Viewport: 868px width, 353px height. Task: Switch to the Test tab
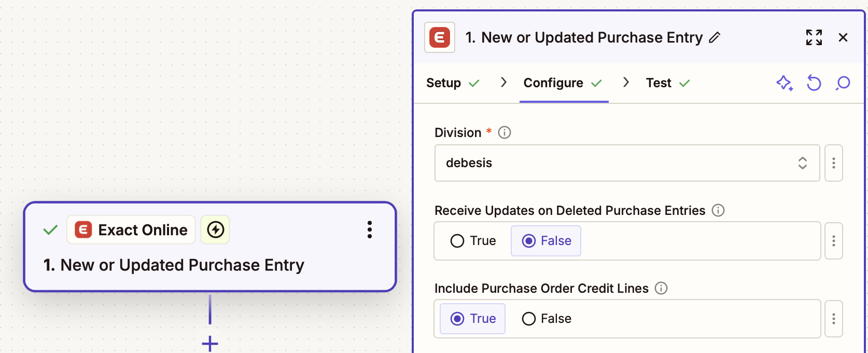(668, 83)
